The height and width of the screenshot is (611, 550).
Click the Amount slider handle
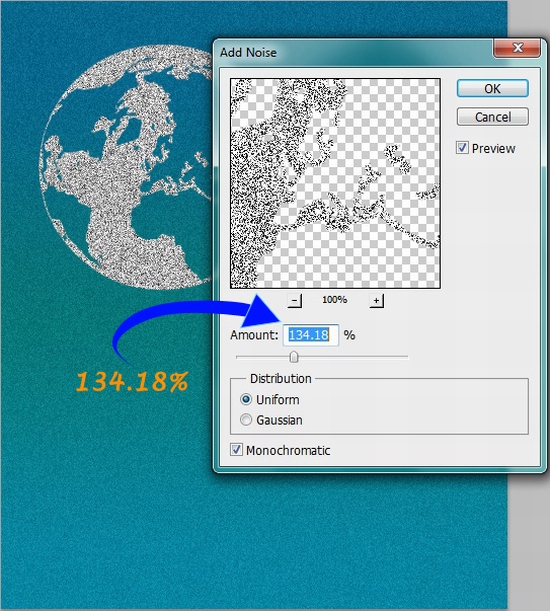click(294, 357)
